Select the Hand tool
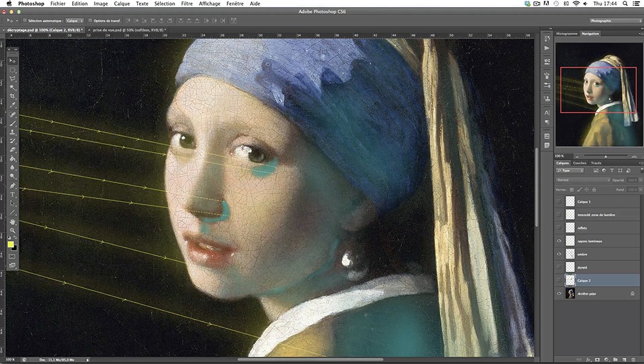 tap(12, 222)
